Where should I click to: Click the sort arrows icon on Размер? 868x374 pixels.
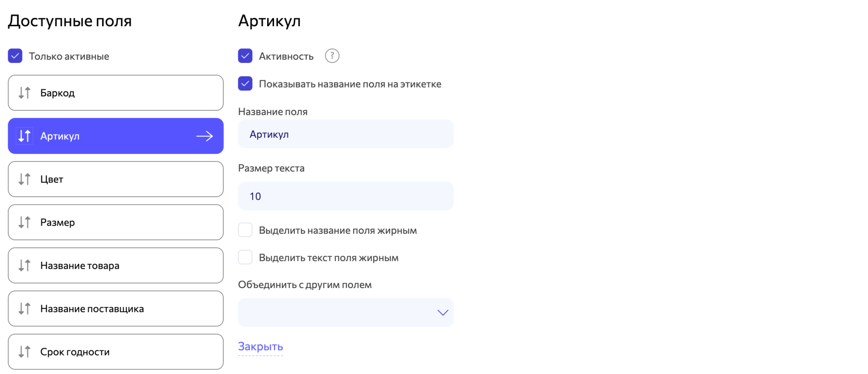[x=24, y=222]
